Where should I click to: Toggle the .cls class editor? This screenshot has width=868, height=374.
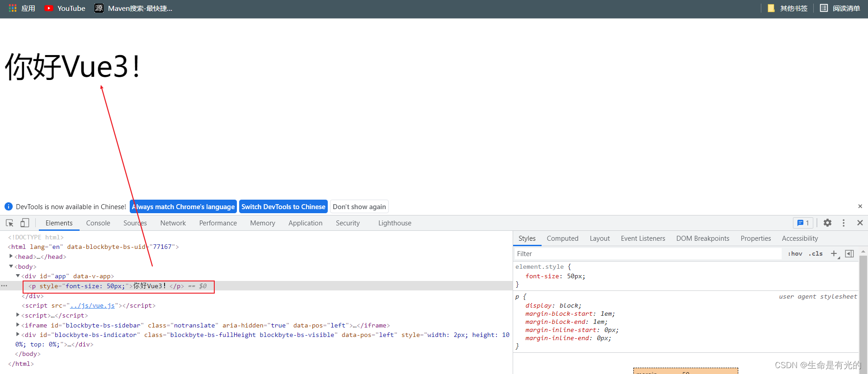point(816,253)
